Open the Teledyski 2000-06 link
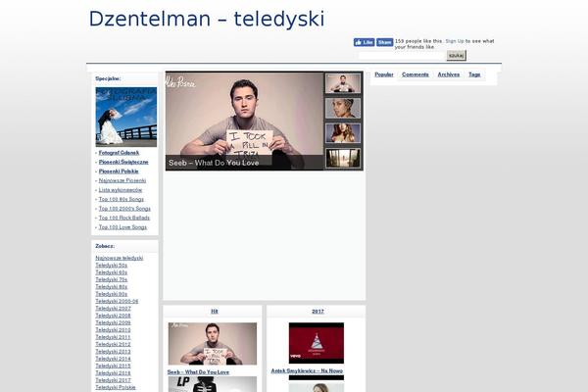 (x=117, y=301)
